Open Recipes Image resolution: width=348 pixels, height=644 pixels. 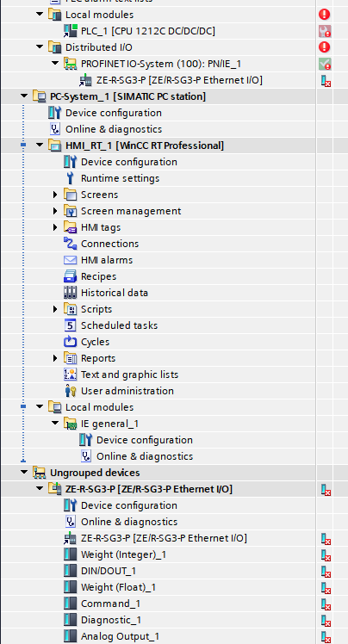[x=98, y=276]
